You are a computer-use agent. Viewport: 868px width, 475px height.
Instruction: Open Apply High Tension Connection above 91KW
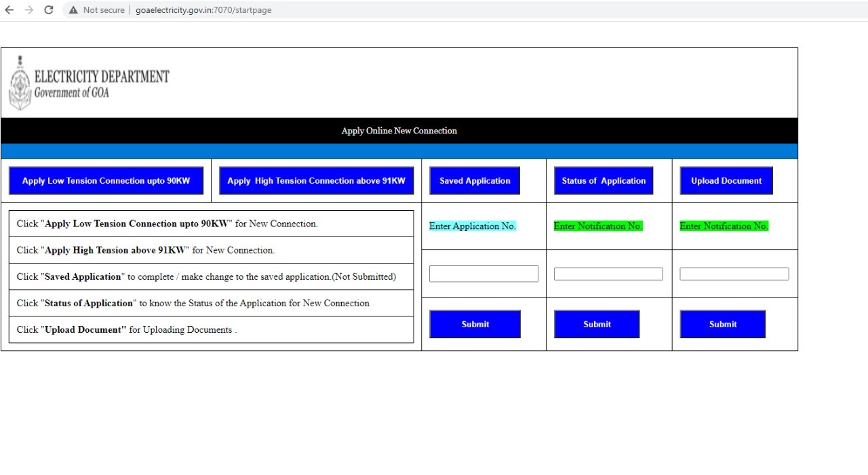click(316, 181)
